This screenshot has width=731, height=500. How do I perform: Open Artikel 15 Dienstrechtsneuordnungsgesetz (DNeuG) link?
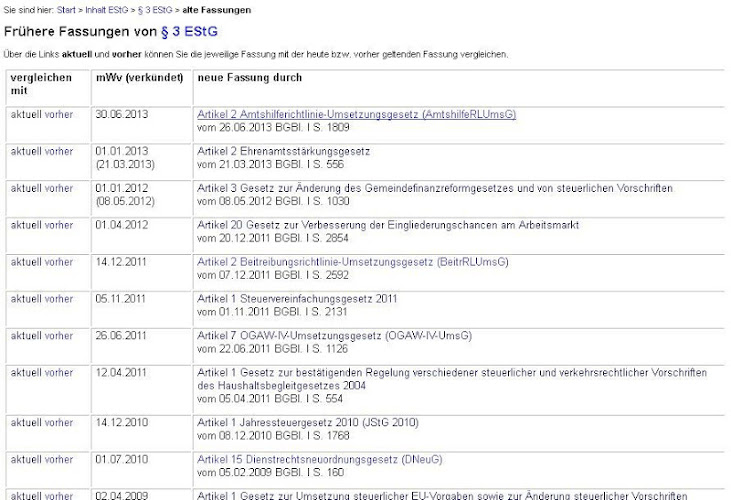319,459
